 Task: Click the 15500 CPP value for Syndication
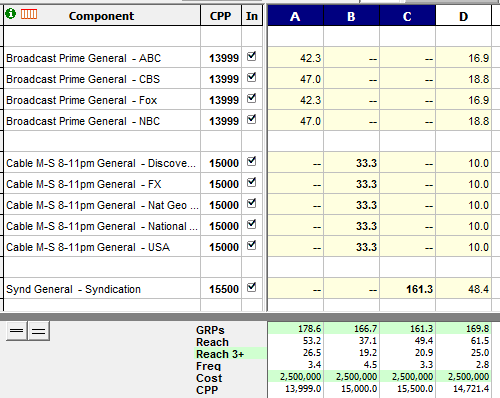(224, 289)
